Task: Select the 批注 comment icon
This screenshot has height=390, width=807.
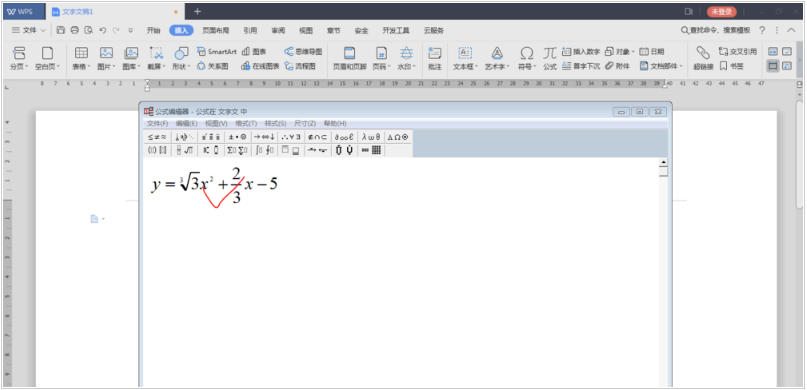Action: tap(435, 58)
